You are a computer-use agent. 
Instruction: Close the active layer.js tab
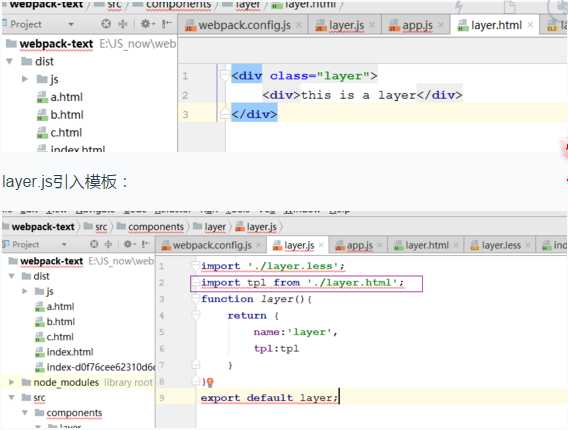tap(321, 246)
